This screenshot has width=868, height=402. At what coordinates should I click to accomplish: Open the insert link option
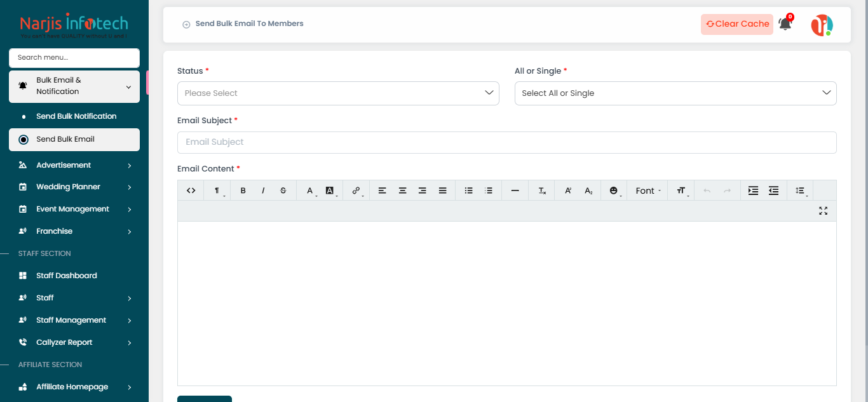click(x=356, y=191)
